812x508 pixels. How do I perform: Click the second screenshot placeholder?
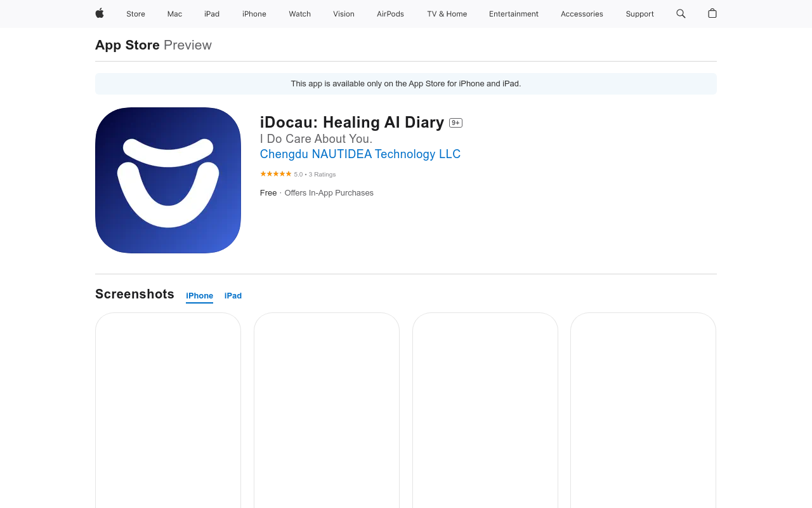tap(327, 410)
